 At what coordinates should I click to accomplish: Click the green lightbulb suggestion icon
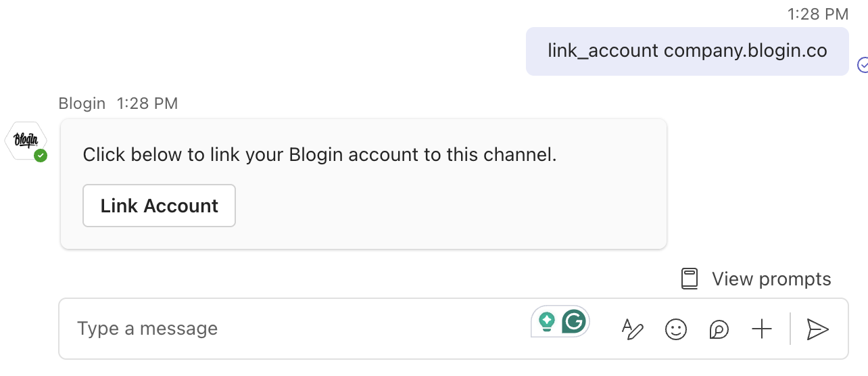(546, 322)
